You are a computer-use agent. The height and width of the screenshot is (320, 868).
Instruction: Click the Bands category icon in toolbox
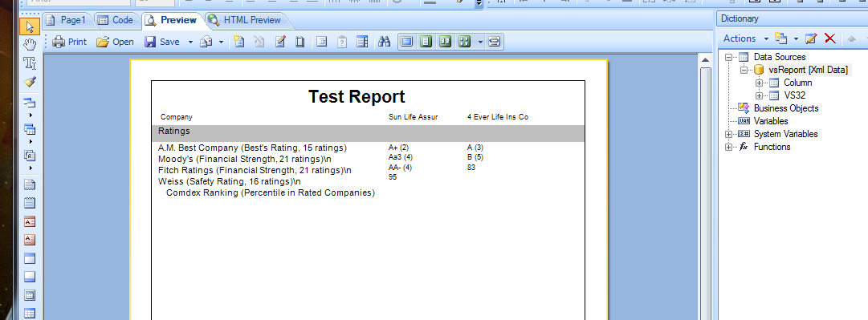point(30,103)
